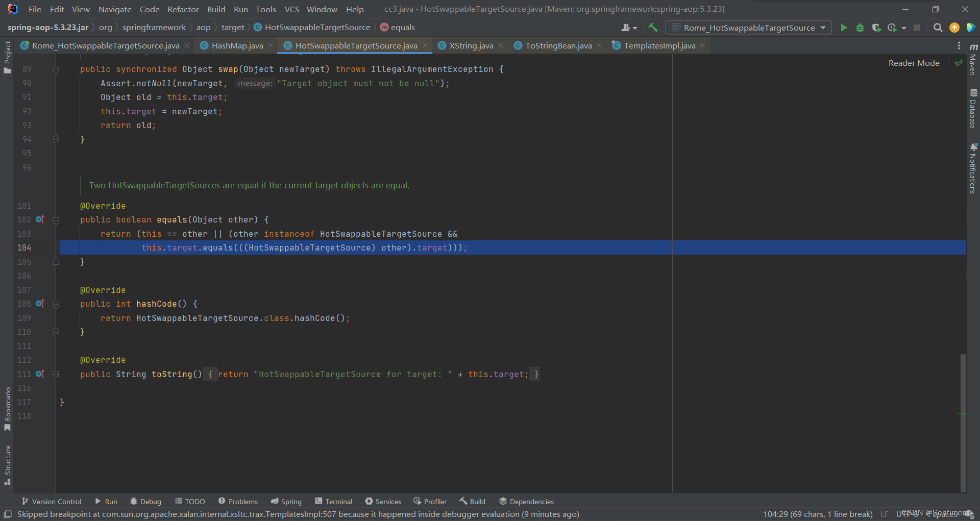
Task: Open the colorful toolbox icon at top right
Action: (x=971, y=28)
